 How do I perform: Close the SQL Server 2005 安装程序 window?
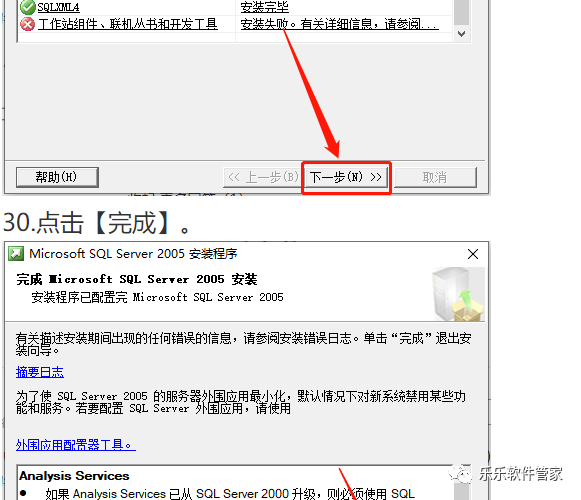coord(473,254)
